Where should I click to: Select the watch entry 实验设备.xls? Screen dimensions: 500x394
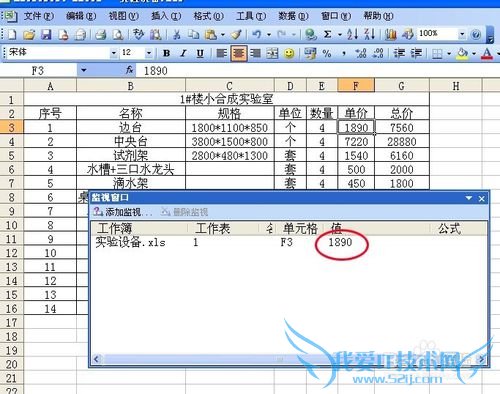click(131, 242)
